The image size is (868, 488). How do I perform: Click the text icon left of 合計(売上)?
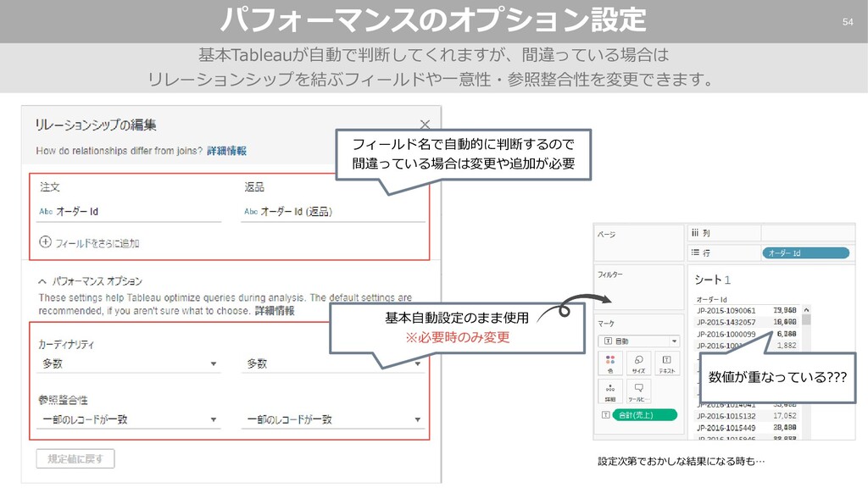coord(605,414)
